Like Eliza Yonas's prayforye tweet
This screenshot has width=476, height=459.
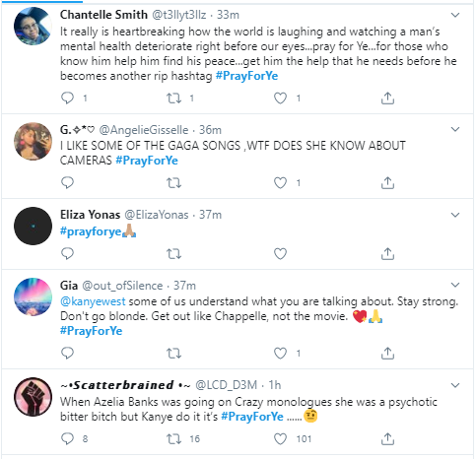(x=280, y=254)
